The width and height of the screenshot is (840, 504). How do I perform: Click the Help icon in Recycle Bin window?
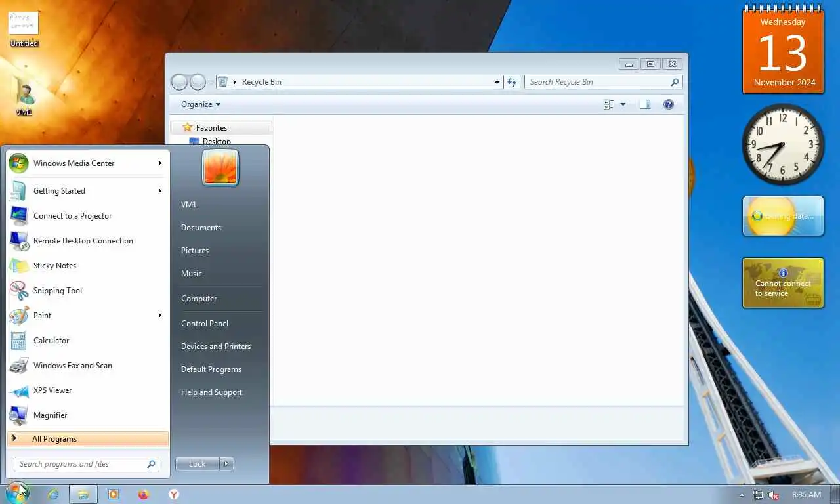pos(668,104)
